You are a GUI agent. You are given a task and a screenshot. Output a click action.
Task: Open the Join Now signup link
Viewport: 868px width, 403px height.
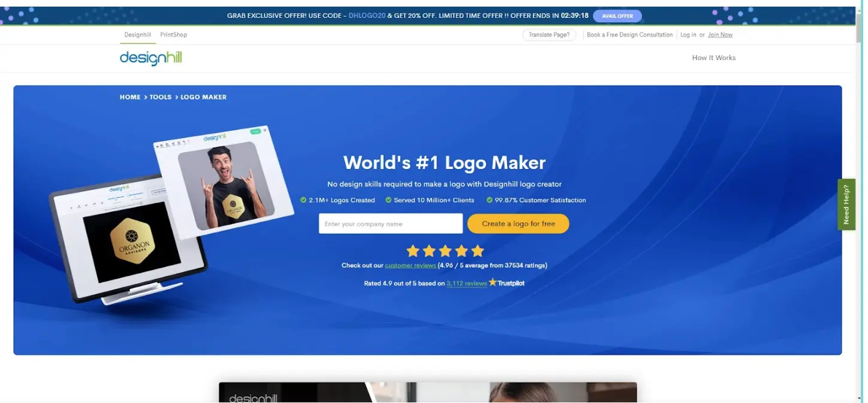[x=720, y=34]
